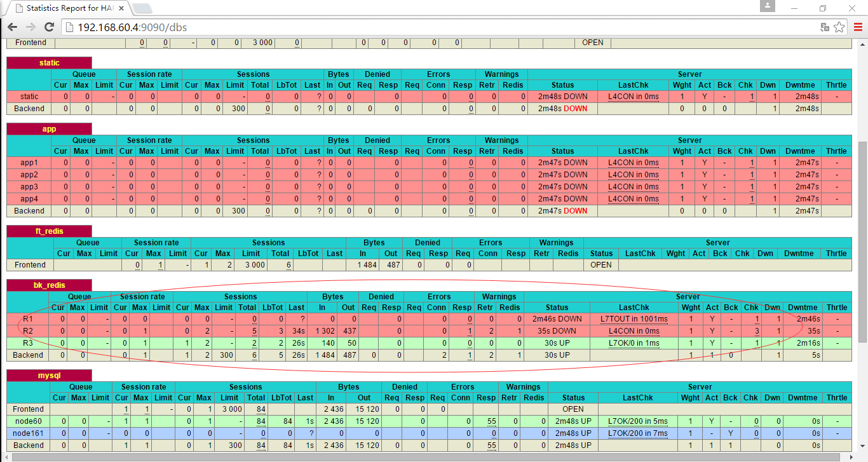Bookmark this page with the star icon
This screenshot has height=462, width=868.
click(839, 27)
